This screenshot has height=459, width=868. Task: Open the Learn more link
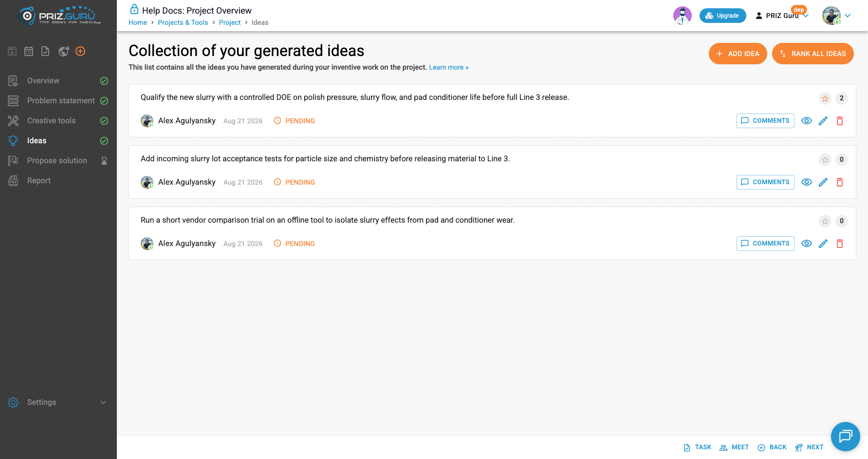coord(448,67)
